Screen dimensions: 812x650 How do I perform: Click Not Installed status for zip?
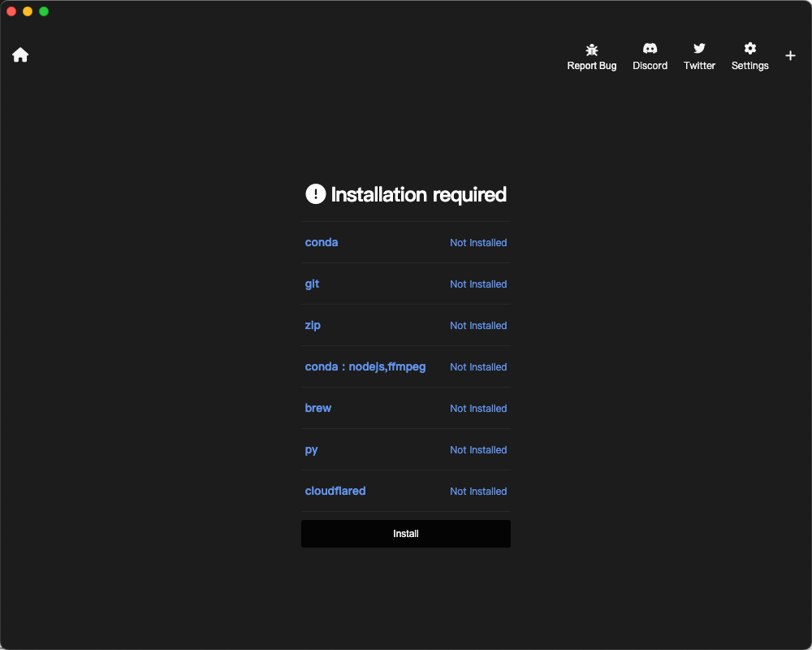coord(478,326)
